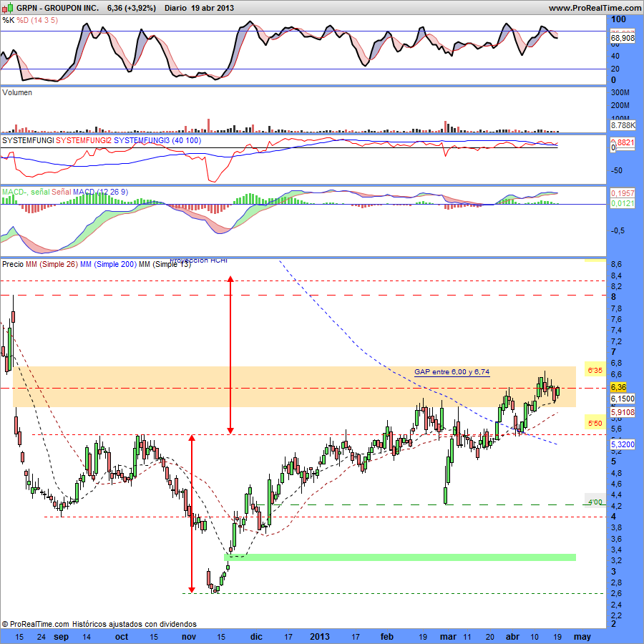
Task: Click the MM (Simple 26) label
Action: tap(52, 264)
